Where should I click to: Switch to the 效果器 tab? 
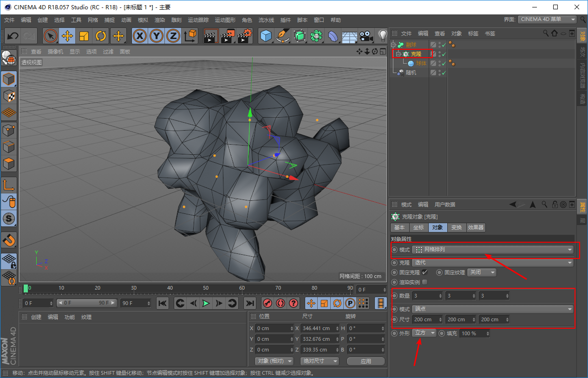476,227
